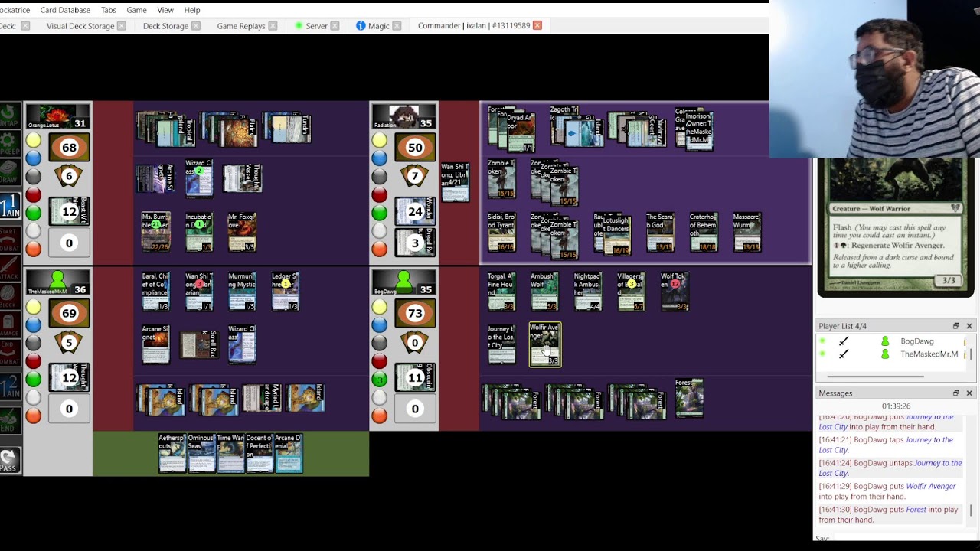Viewport: 980px width, 551px height.
Task: Select the Block phase icon
Action: pos(8,298)
